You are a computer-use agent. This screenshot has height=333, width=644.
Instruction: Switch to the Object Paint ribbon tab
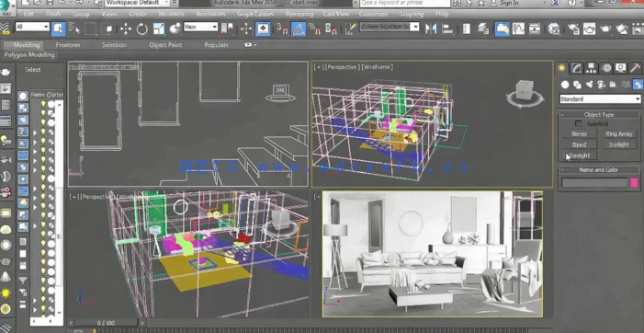(x=165, y=45)
